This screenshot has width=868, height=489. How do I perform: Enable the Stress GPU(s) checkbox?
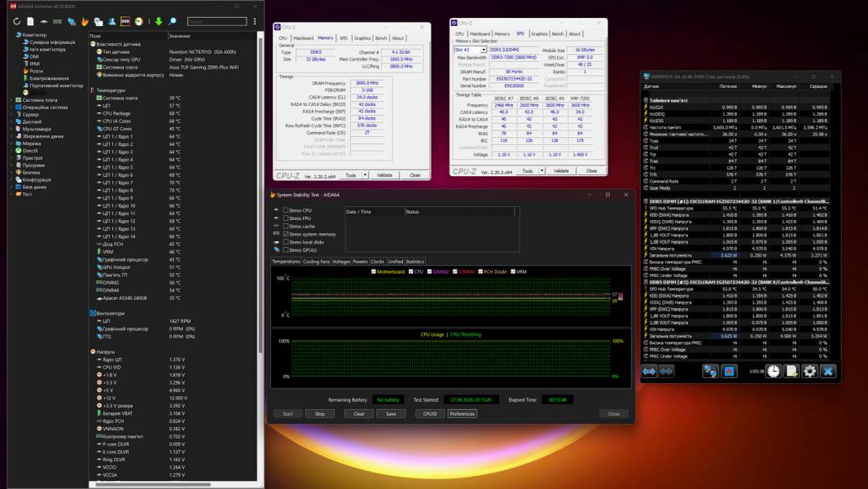(x=286, y=249)
